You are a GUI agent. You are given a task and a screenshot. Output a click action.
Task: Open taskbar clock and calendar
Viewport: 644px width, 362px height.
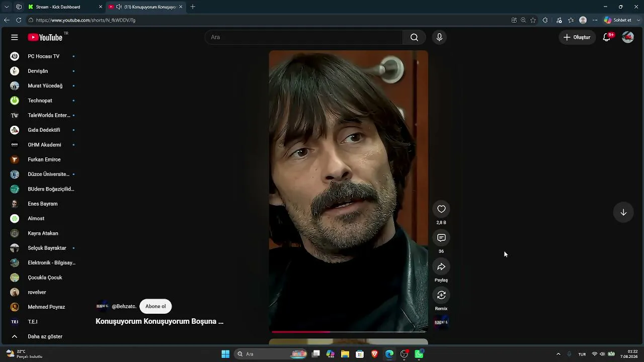(630, 354)
